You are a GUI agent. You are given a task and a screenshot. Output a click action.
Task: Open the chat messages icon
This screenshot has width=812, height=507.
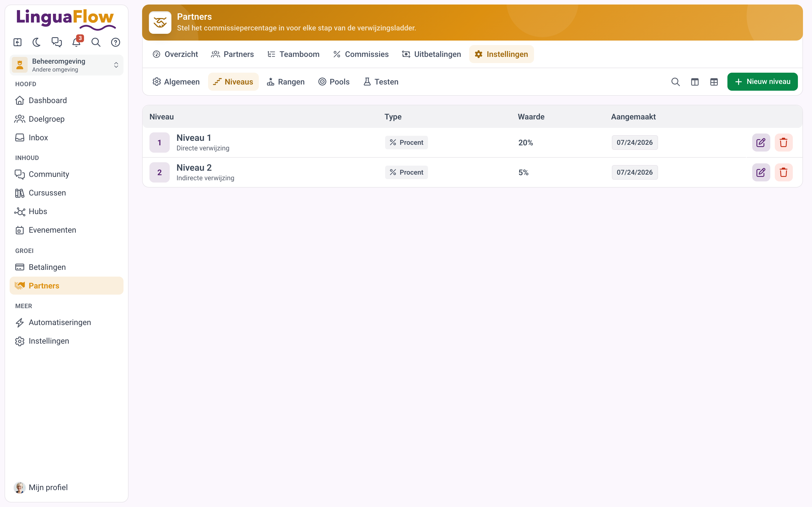56,42
